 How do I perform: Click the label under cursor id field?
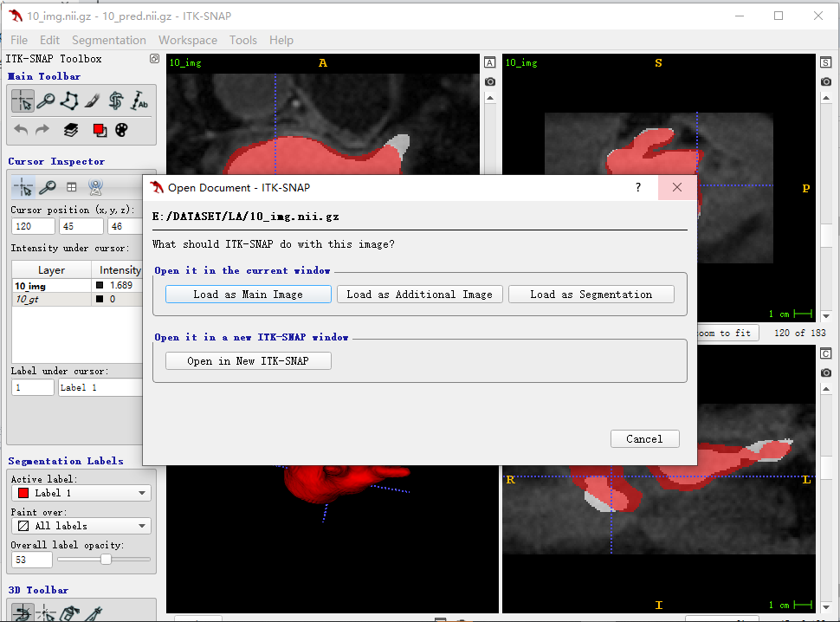pos(33,387)
